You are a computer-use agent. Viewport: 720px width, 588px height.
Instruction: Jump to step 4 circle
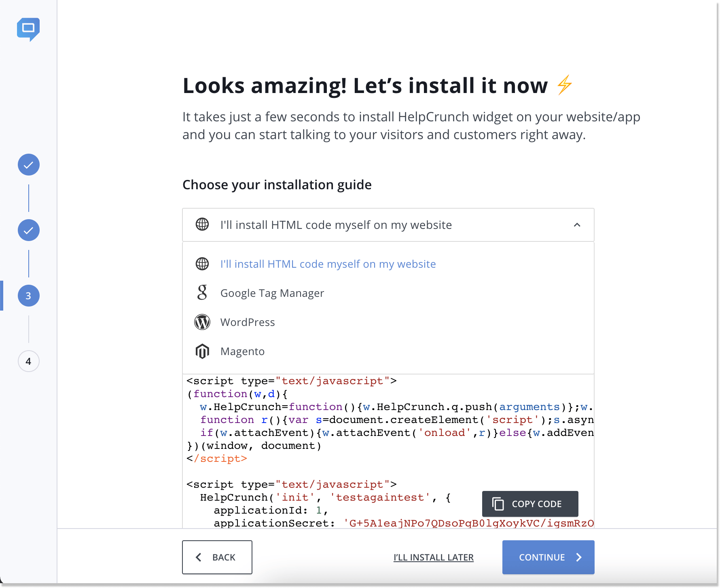point(28,361)
